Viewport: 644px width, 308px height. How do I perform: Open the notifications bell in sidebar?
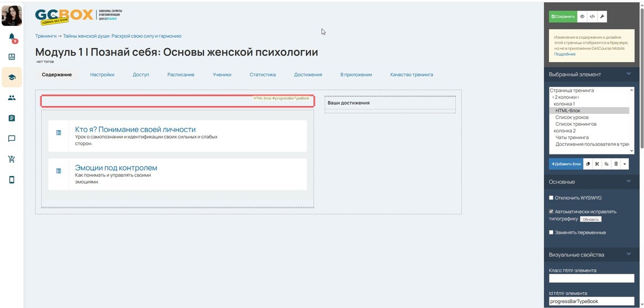click(12, 37)
